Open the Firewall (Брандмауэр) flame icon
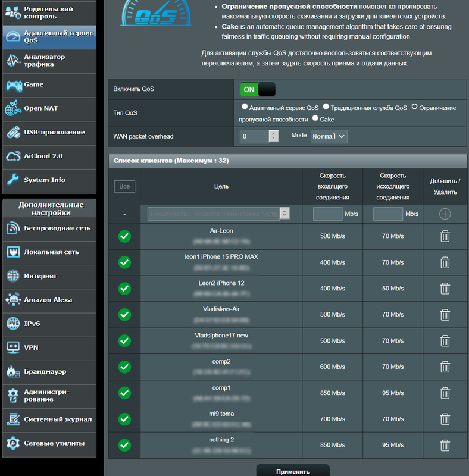The width and height of the screenshot is (469, 476). (13, 371)
